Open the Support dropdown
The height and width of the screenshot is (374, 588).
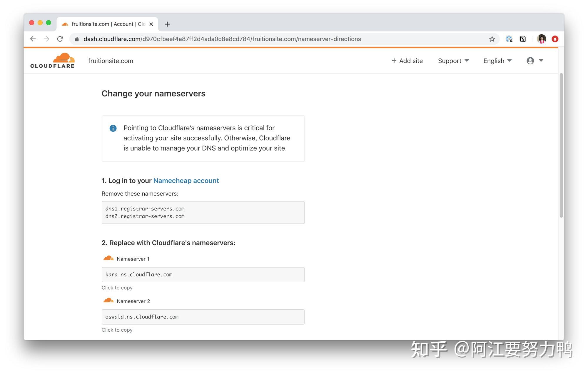(x=453, y=61)
